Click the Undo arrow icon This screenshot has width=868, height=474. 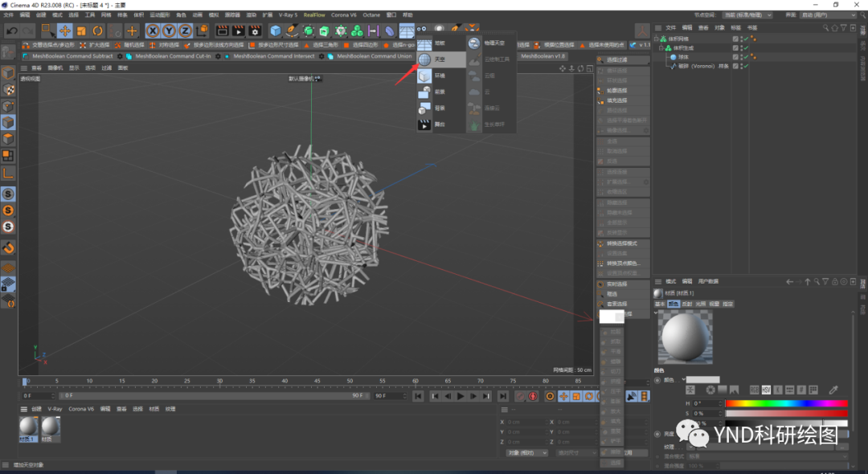[11, 31]
